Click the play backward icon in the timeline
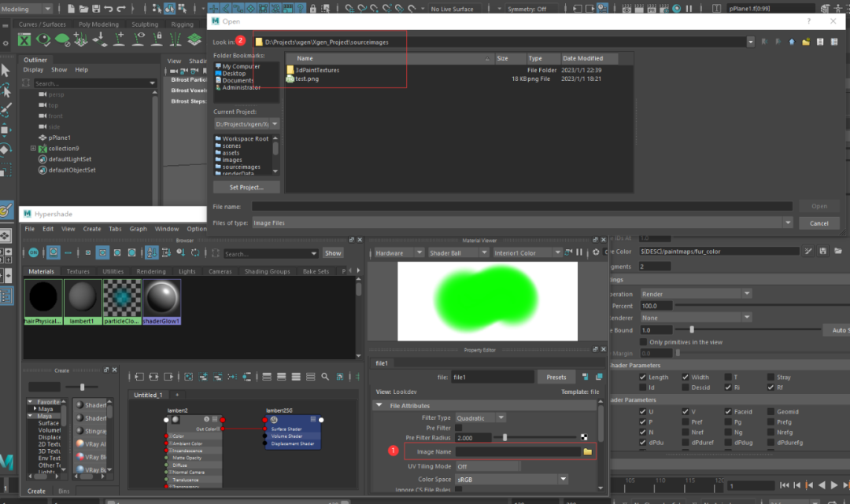Viewport: 850px width, 504px height. pos(822,486)
